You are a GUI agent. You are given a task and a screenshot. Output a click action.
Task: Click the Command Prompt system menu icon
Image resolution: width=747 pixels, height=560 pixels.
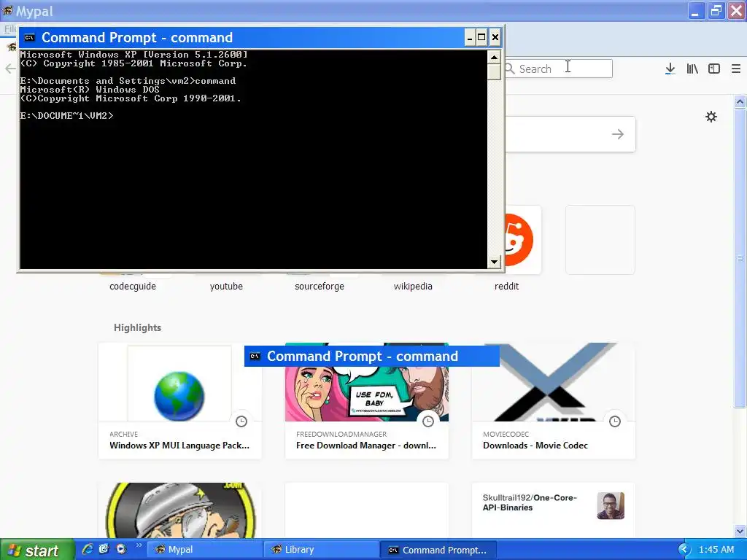29,38
